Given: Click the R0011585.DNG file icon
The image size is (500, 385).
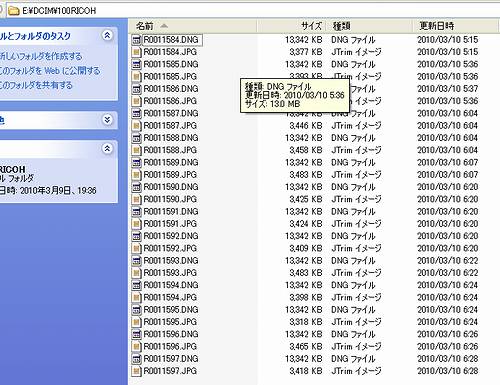Looking at the screenshot, I should [136, 64].
